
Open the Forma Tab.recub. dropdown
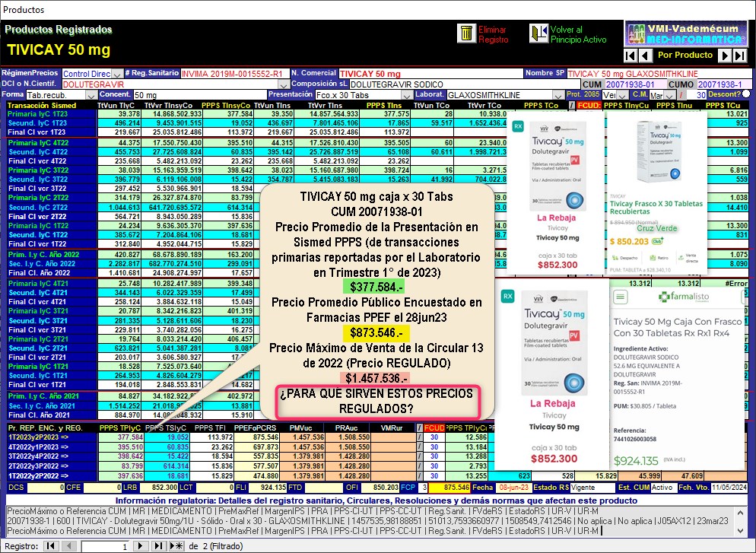pos(91,95)
